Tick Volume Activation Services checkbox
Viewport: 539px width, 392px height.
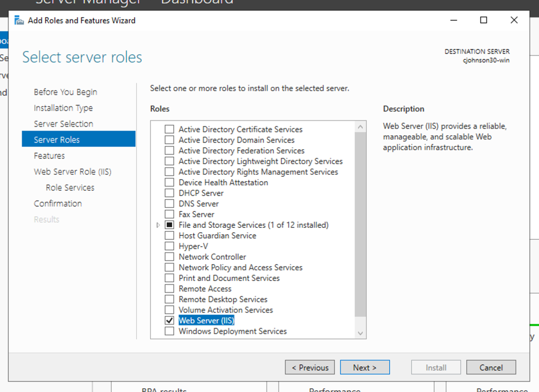pos(169,310)
